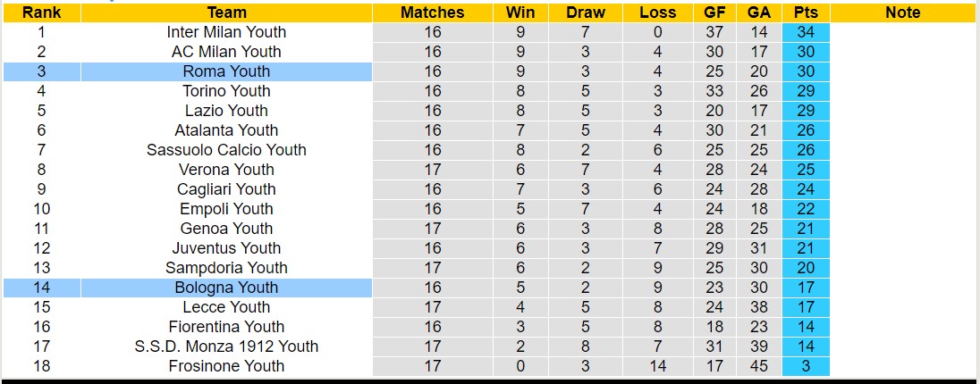
Task: Click the Bologna Youth team name
Action: click(226, 288)
